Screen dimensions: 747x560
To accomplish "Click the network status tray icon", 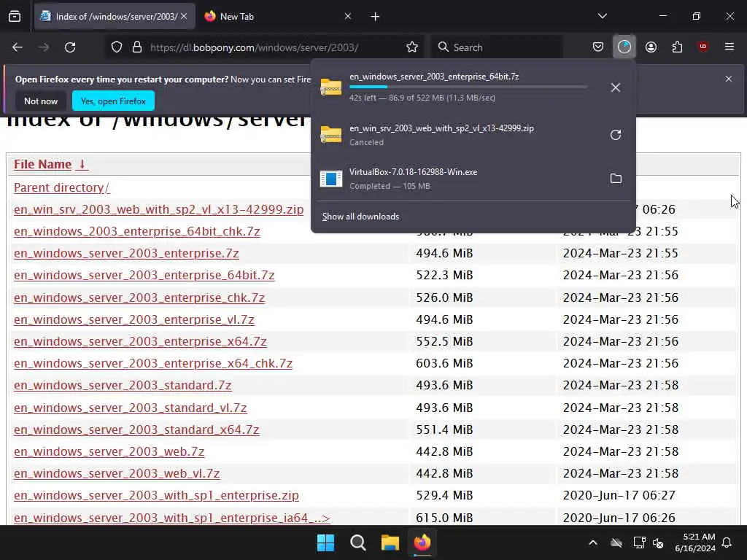I will pyautogui.click(x=639, y=542).
